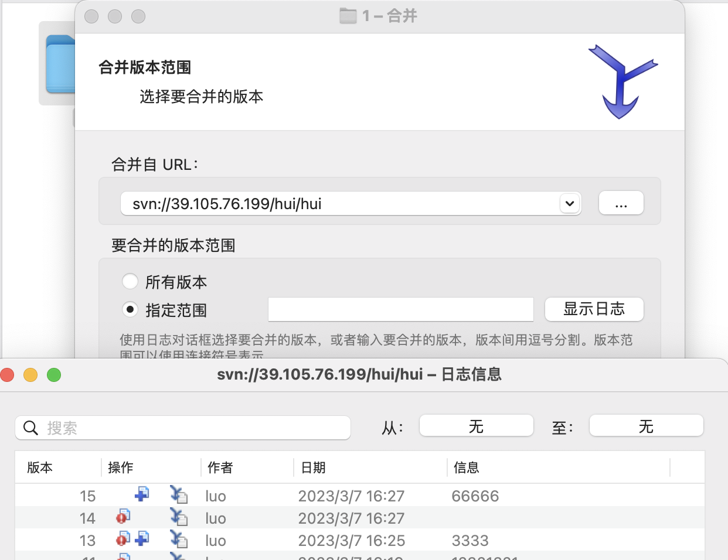Sort log by 日期 column header
The height and width of the screenshot is (560, 728).
tap(313, 467)
